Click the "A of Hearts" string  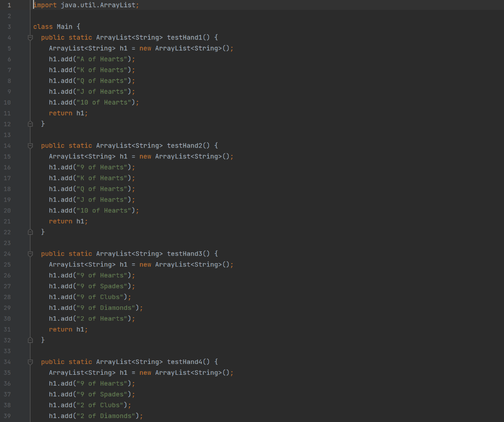tap(102, 59)
